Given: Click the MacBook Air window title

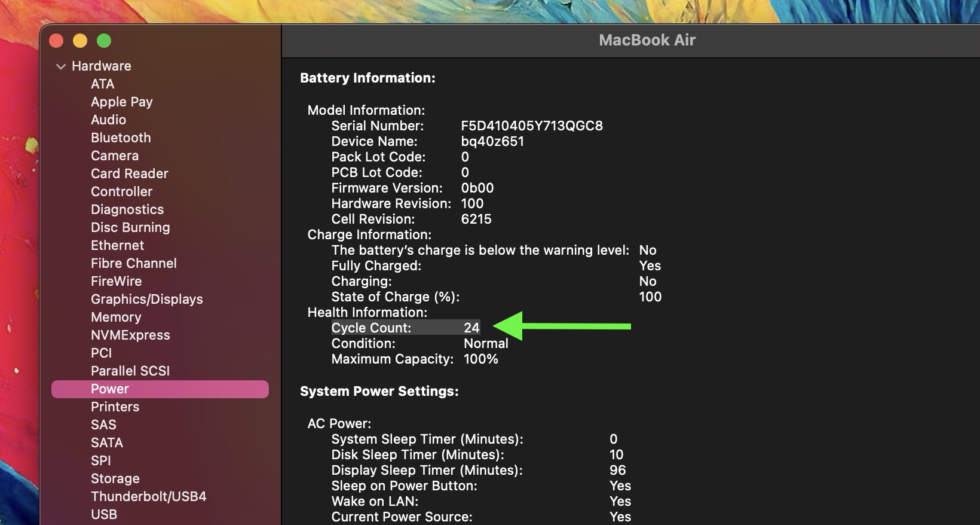Looking at the screenshot, I should point(647,40).
